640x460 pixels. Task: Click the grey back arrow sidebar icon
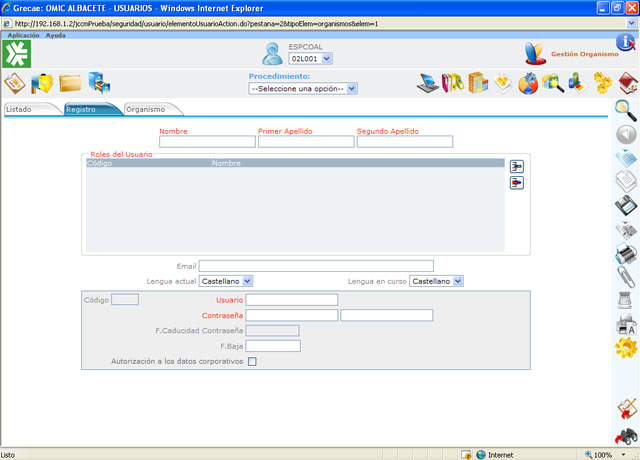(626, 135)
